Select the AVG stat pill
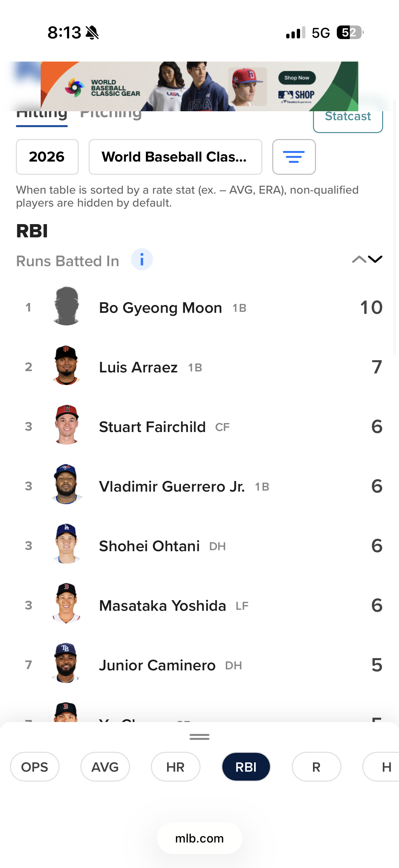This screenshot has width=399, height=868. coord(105,767)
